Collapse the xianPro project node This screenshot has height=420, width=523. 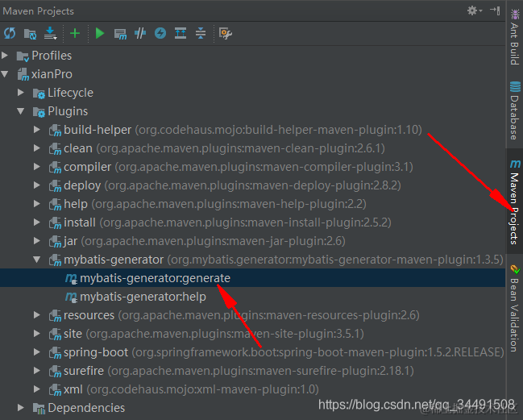[5, 74]
